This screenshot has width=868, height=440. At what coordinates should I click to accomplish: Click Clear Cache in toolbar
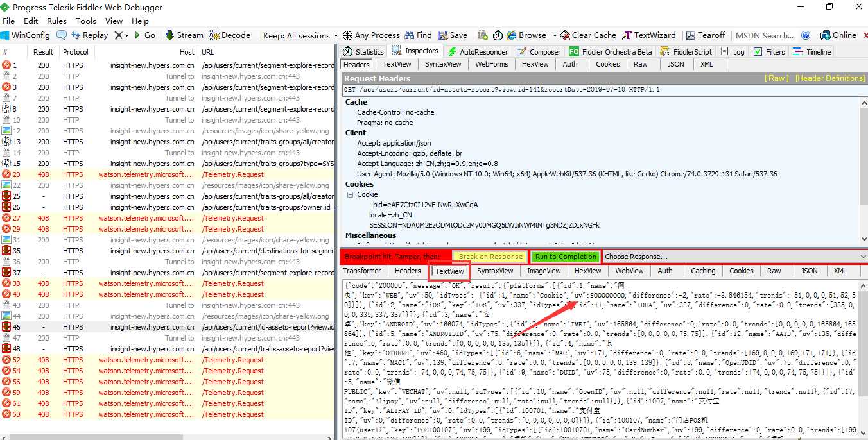tap(588, 35)
